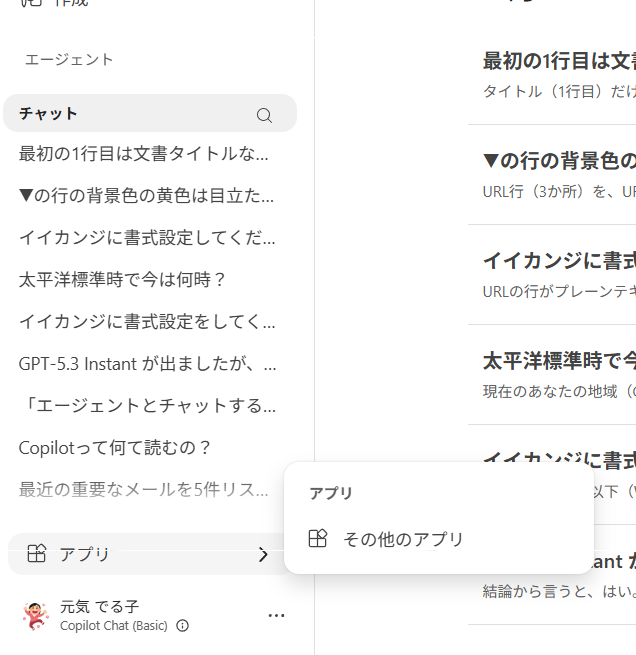Viewport: 636px width, 655px height.
Task: Open the sidebar chat 最近の重要なメールを5件リス...
Action: pyautogui.click(x=143, y=489)
